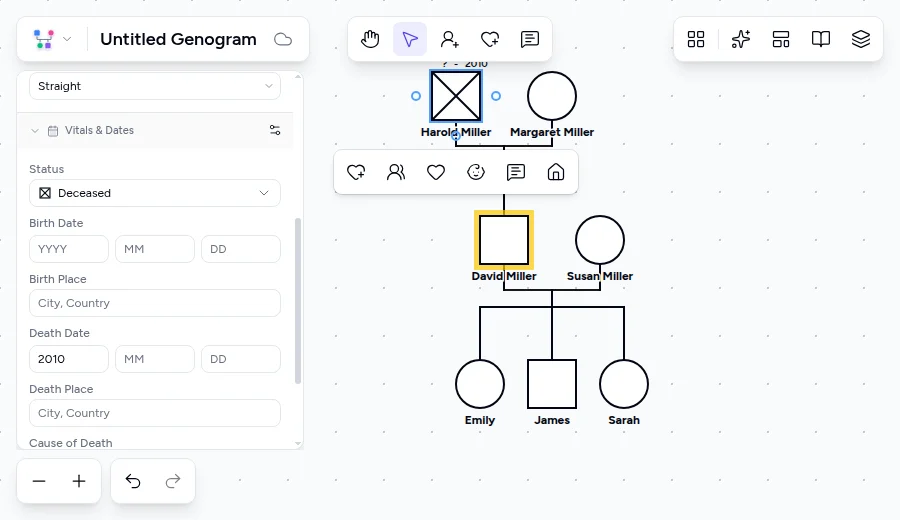Click the Sarah name label

click(x=624, y=420)
